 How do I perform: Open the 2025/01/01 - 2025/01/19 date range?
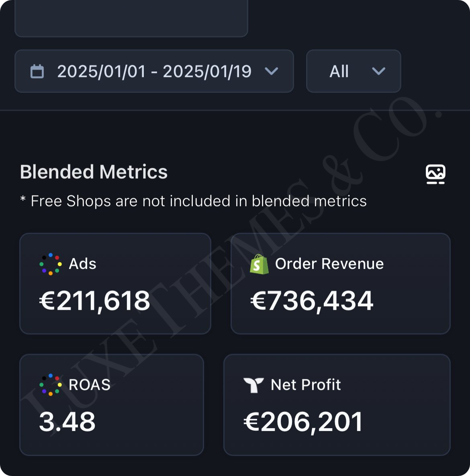pyautogui.click(x=154, y=71)
